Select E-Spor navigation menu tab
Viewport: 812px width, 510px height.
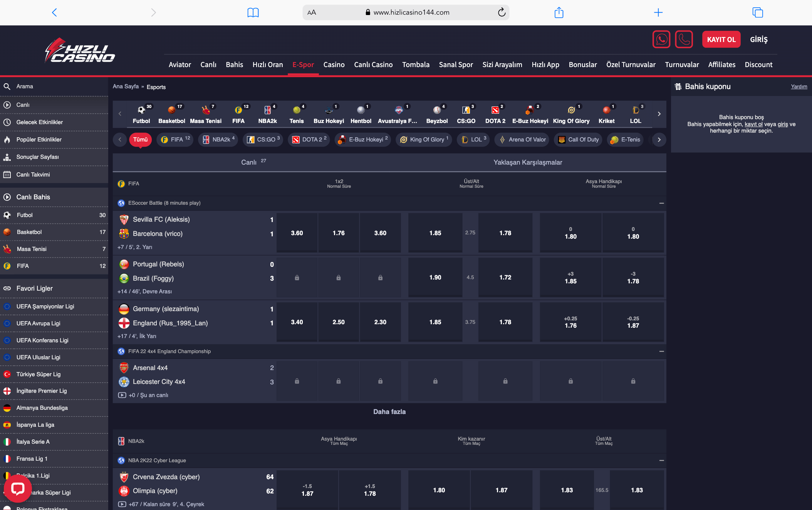[303, 65]
